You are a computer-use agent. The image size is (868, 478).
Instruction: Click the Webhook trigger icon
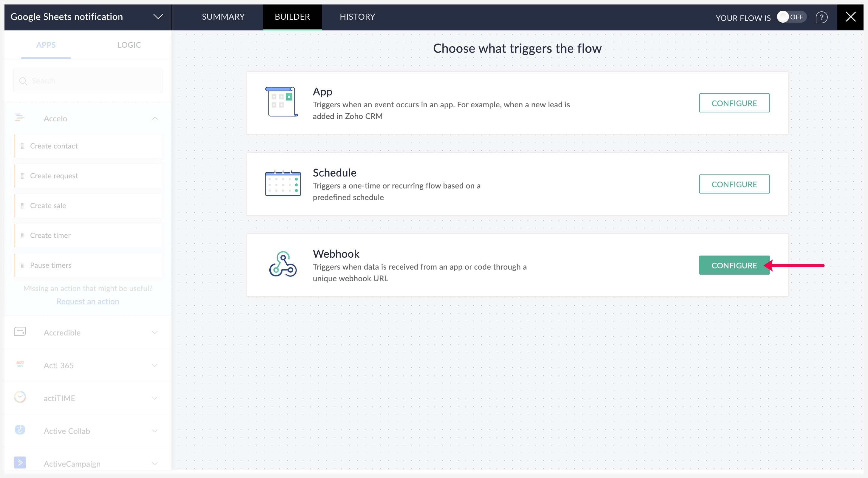283,264
